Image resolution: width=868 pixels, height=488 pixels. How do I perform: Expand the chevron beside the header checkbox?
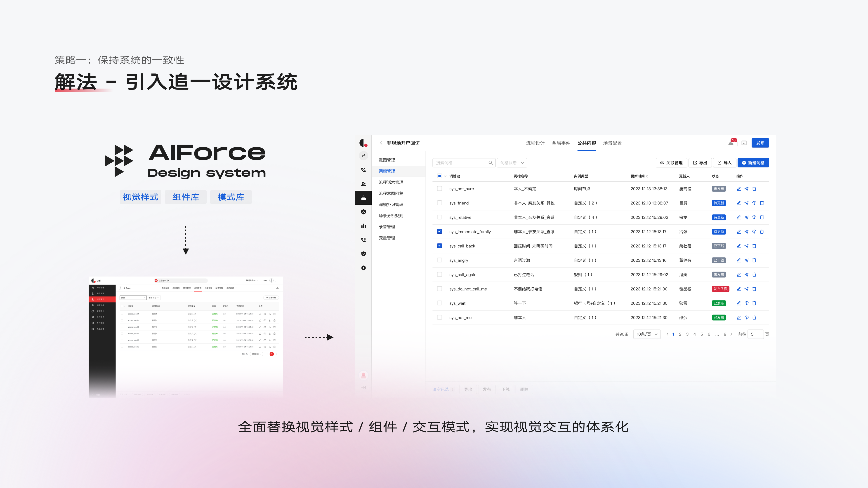445,176
